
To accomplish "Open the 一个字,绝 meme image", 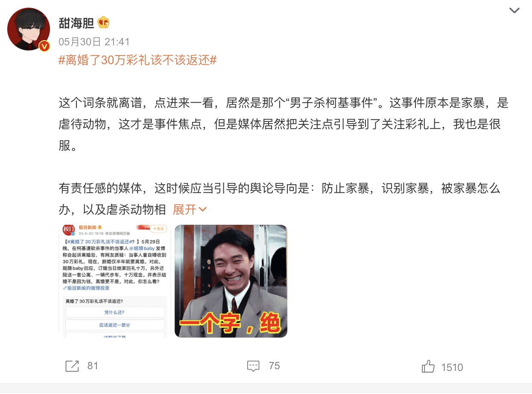I will pyautogui.click(x=231, y=281).
